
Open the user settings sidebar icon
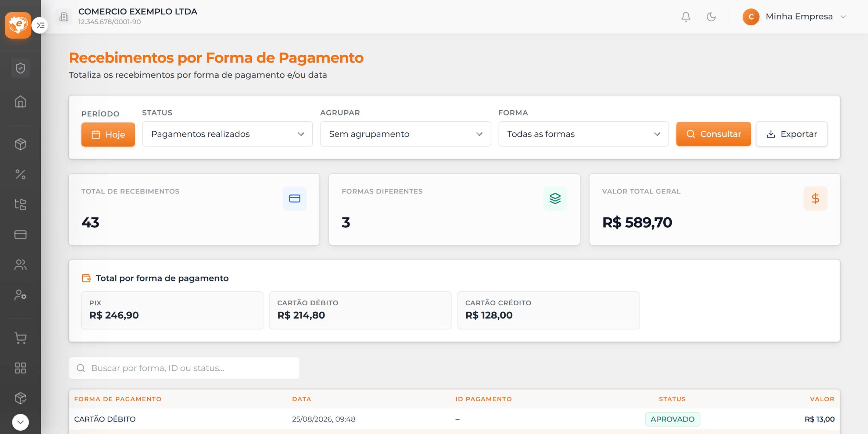point(21,295)
